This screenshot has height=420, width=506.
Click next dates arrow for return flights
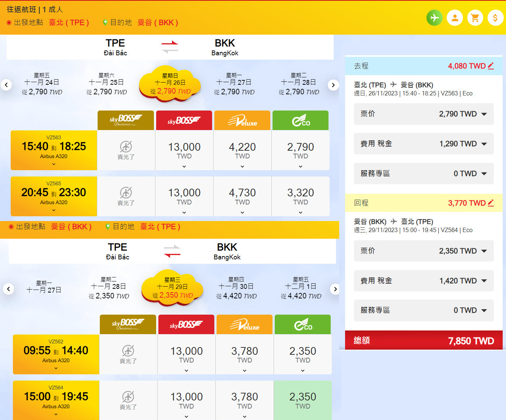coord(335,289)
